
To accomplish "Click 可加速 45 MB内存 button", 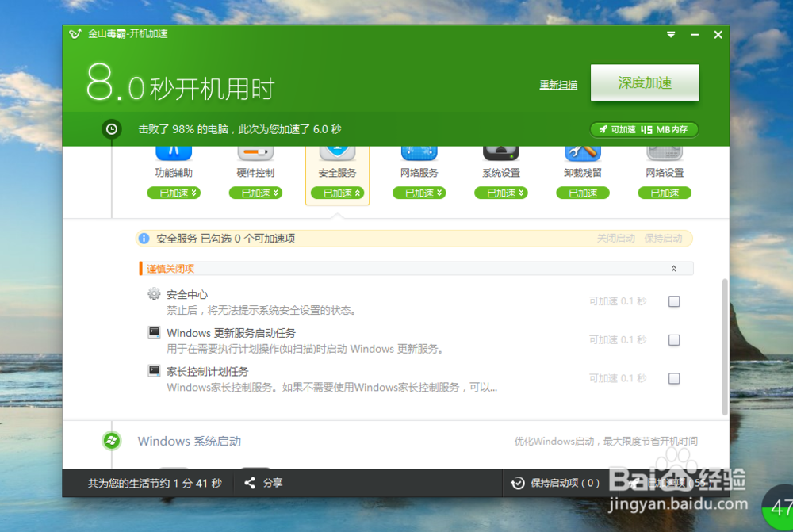I will coord(644,129).
